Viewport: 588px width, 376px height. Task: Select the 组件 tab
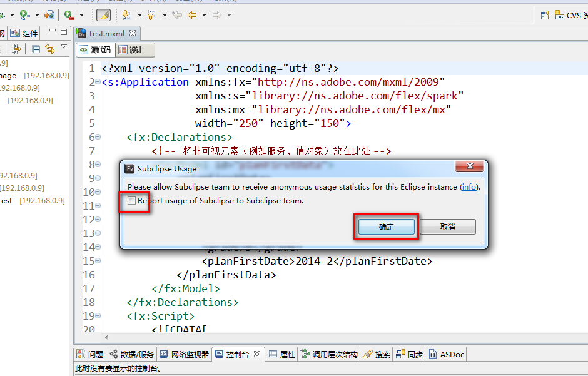click(x=24, y=33)
